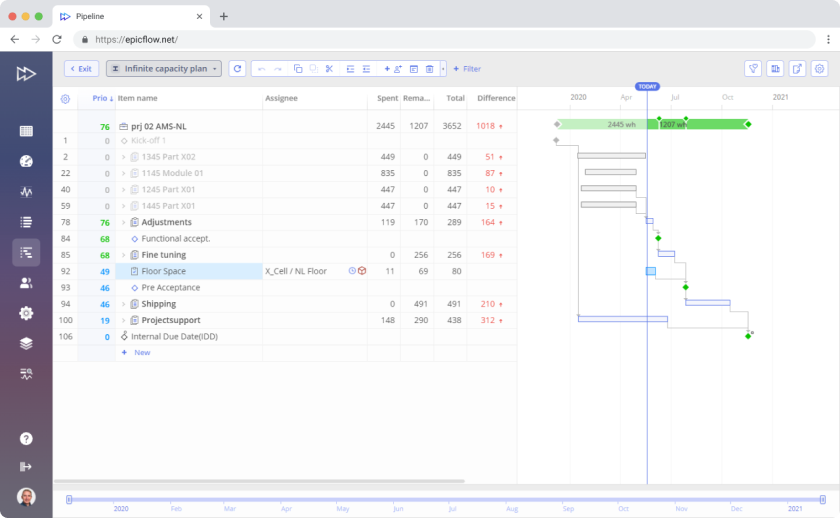Click the export share icon top right
840x518 pixels.
(x=797, y=69)
